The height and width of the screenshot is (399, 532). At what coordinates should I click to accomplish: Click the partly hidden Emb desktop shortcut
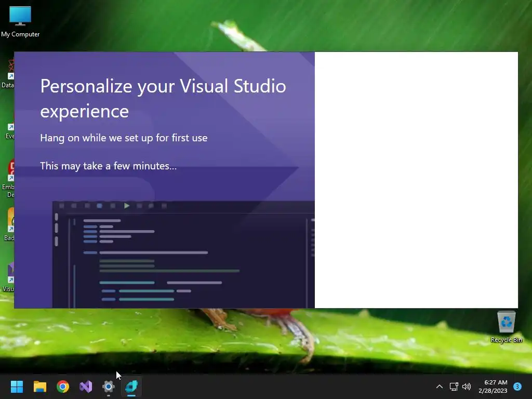coord(9,179)
